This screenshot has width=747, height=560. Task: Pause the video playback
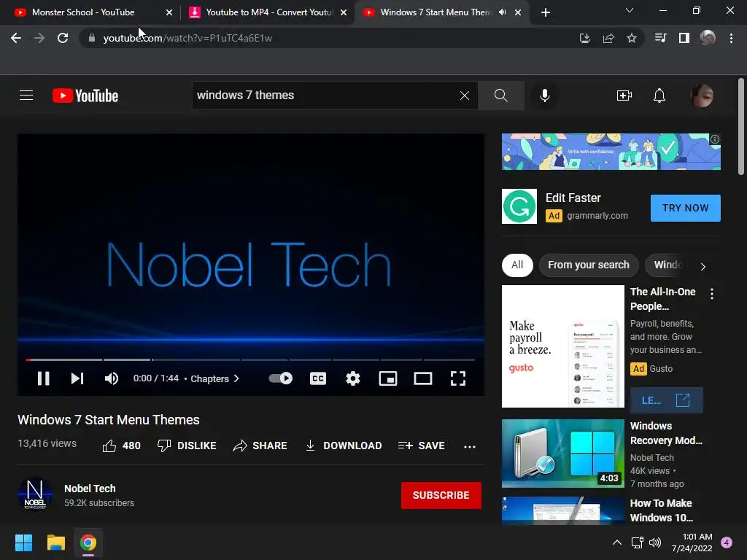(x=43, y=378)
